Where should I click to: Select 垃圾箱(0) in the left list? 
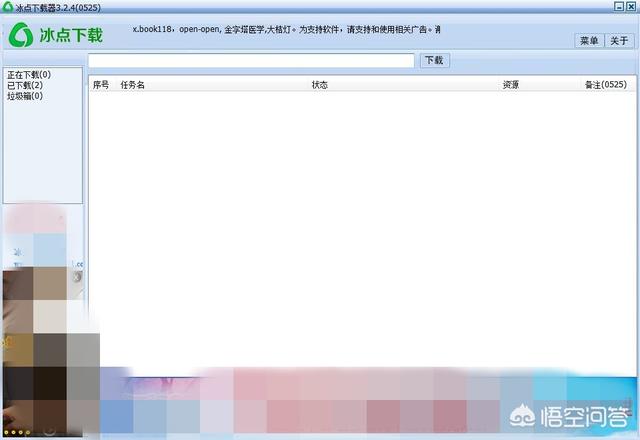click(x=25, y=96)
